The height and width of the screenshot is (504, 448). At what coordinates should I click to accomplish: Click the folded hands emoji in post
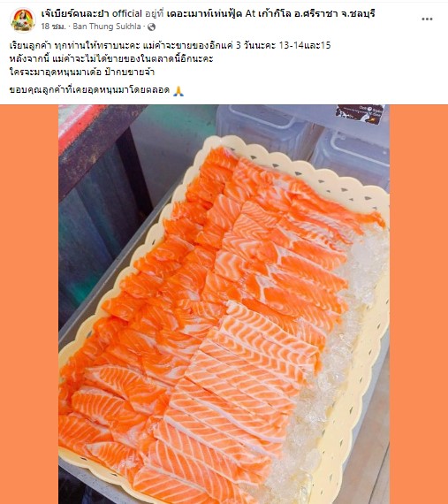178,91
